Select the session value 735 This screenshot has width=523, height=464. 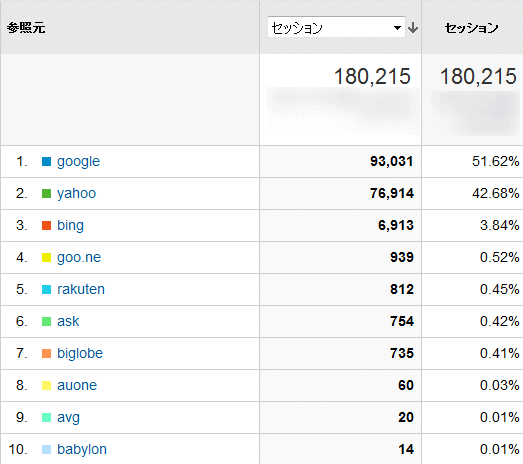(x=402, y=353)
